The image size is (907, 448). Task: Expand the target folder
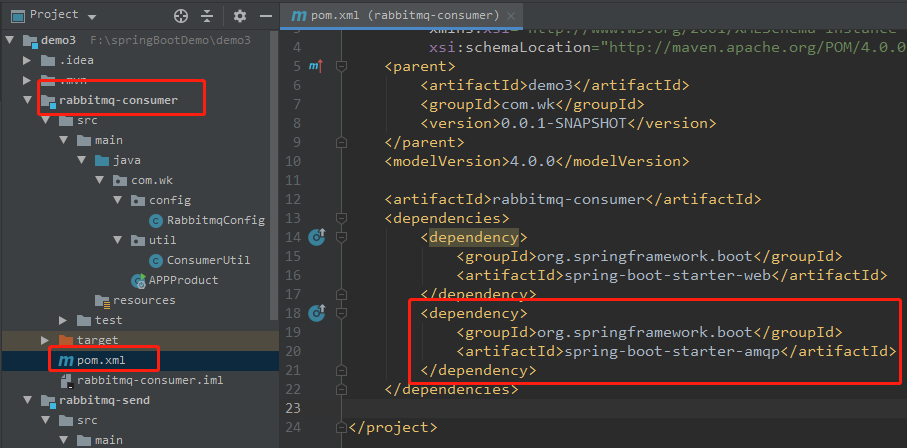click(45, 340)
